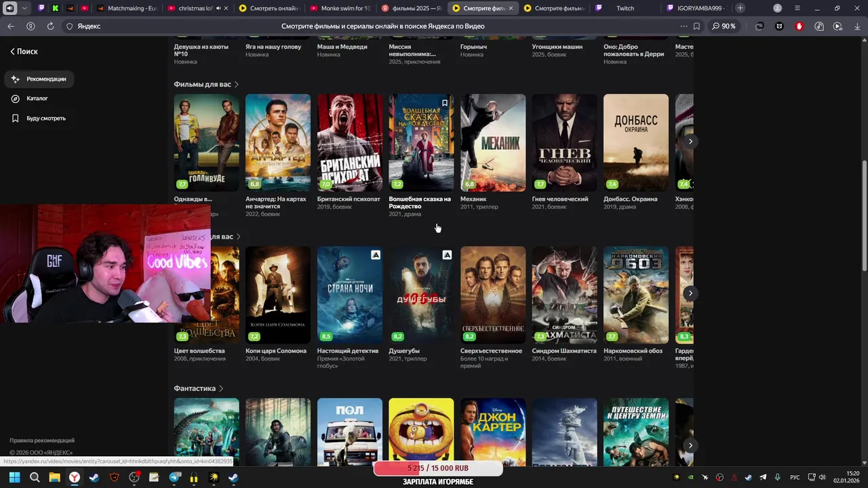Open the Механик movie poster
Screen dimensions: 868x488
tap(493, 142)
